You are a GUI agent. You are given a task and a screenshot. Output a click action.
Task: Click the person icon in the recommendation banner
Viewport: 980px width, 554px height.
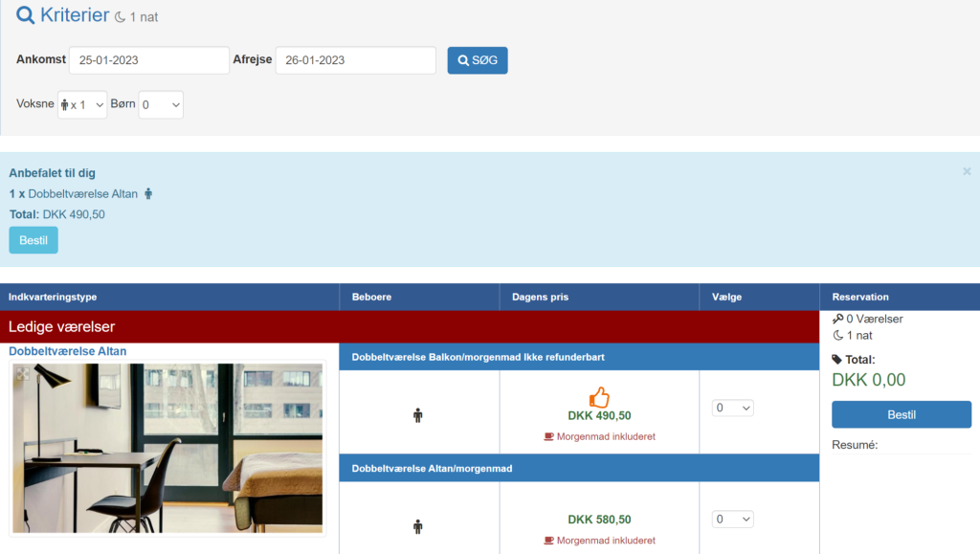pos(148,194)
